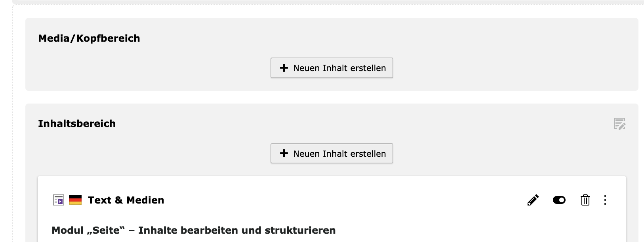Delete Text & Medien element via trash icon
Viewport: 644px width, 242px height.
click(x=585, y=200)
